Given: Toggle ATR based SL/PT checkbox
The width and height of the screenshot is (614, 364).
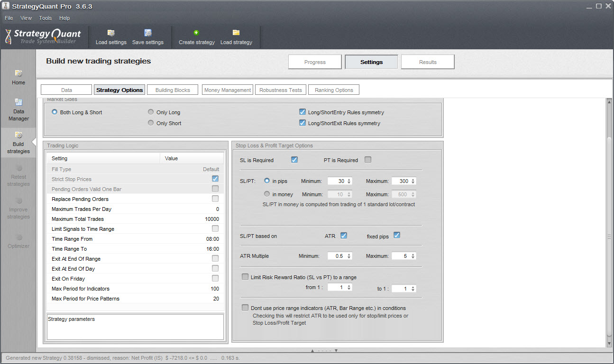Looking at the screenshot, I should pyautogui.click(x=344, y=236).
